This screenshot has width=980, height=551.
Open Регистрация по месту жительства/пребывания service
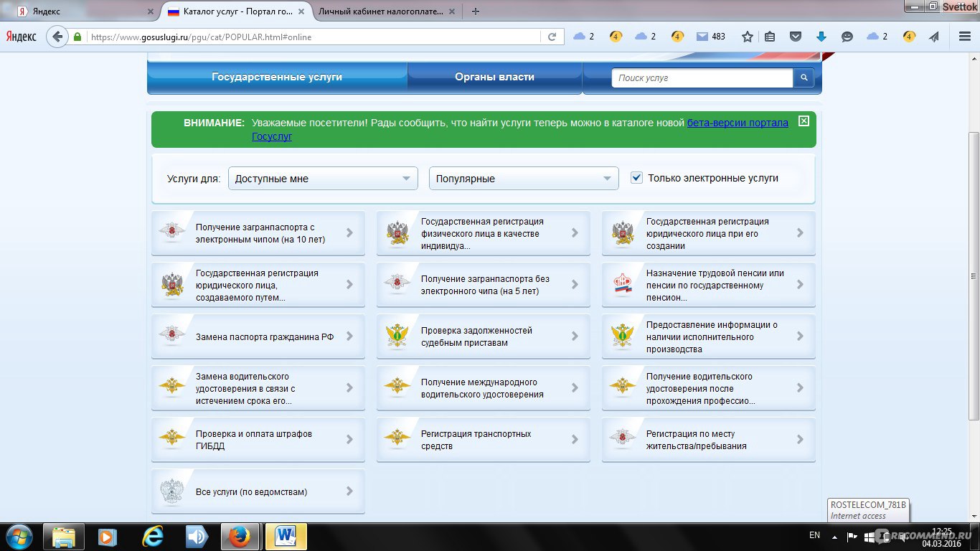pyautogui.click(x=709, y=439)
